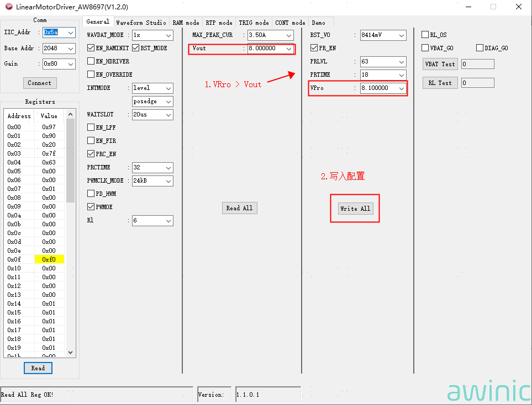This screenshot has height=405, width=532.
Task: Click the Write All button
Action: tap(356, 209)
